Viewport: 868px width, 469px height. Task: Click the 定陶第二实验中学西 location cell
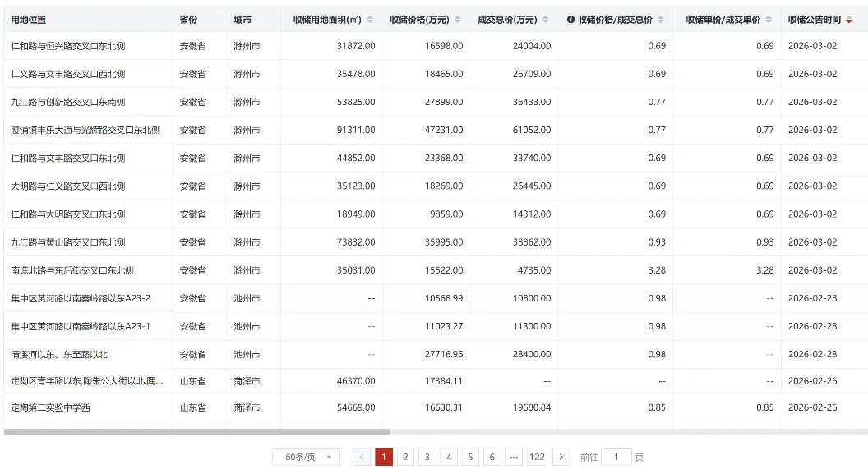pos(51,407)
